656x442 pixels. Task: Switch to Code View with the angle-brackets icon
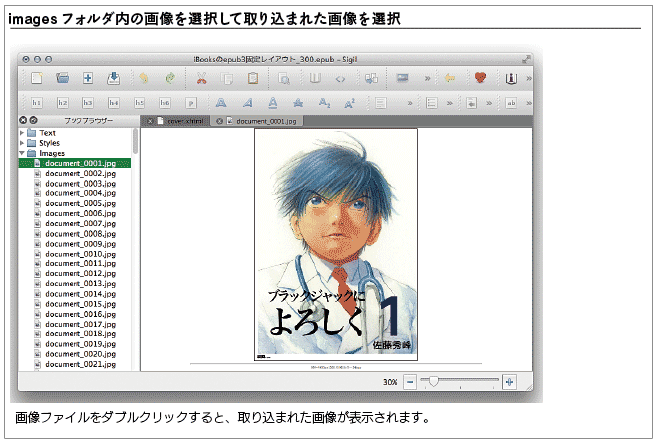tap(340, 79)
